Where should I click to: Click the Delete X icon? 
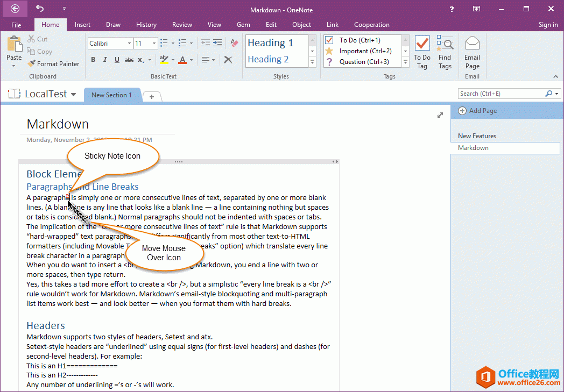228,60
